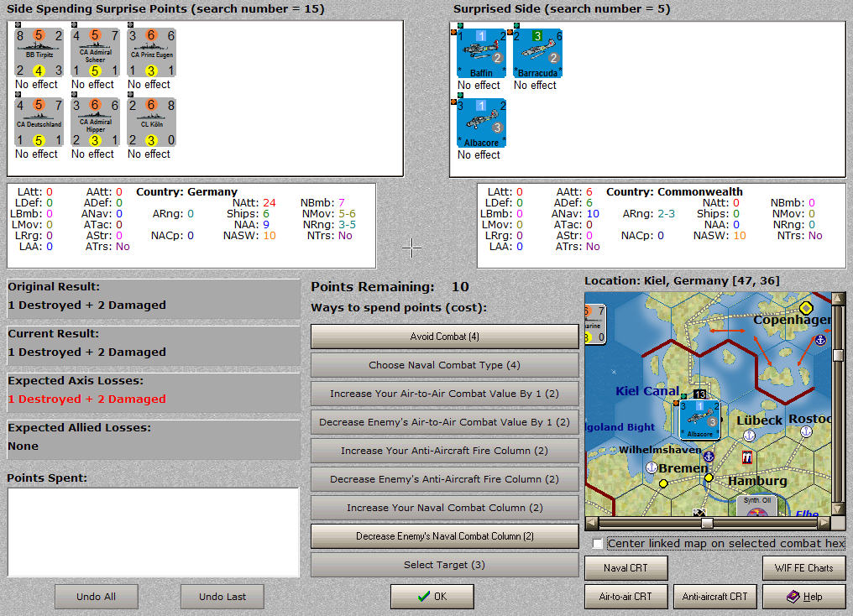Select the CA Prinz Eugen counter

click(x=152, y=53)
